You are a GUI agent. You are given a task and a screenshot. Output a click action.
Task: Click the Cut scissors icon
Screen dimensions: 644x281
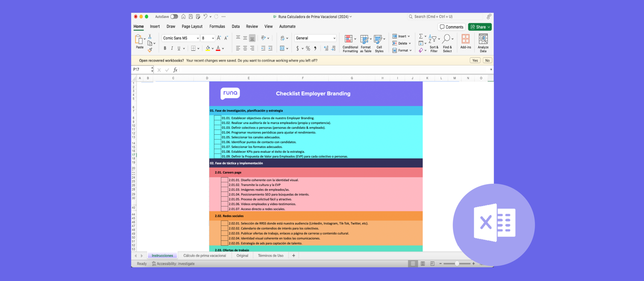click(150, 37)
